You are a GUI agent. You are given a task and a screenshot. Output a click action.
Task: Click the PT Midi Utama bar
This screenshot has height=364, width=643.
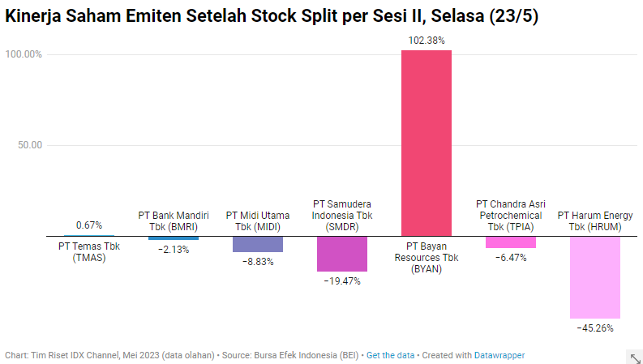257,244
